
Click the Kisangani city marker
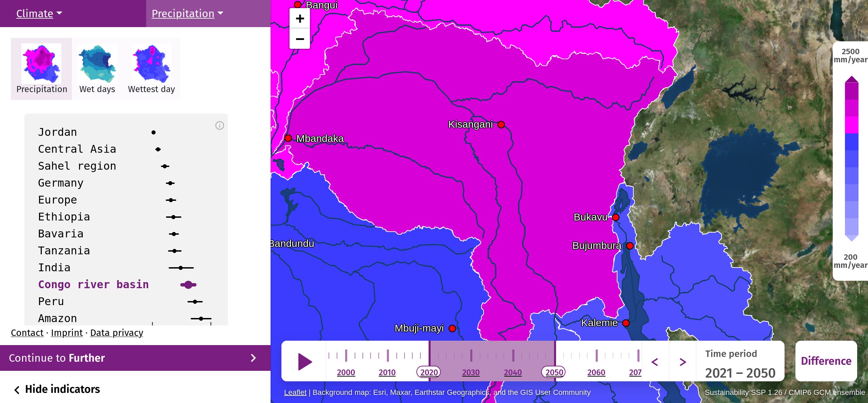pyautogui.click(x=501, y=125)
